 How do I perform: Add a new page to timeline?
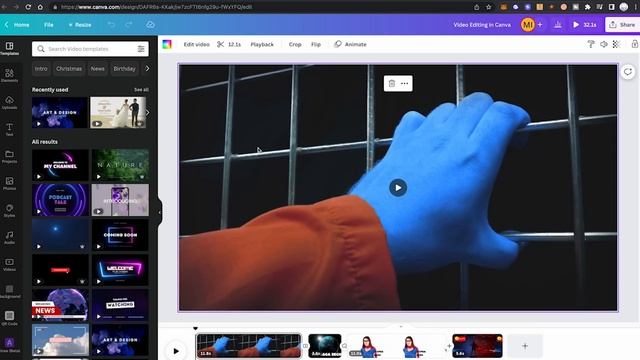click(x=525, y=346)
